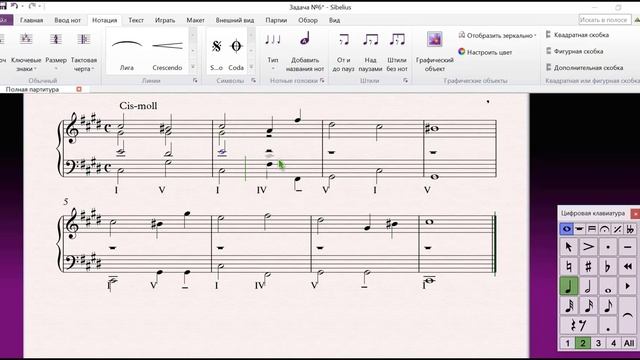The width and height of the screenshot is (640, 360).
Task: Click Графический объект button
Action: point(435,52)
